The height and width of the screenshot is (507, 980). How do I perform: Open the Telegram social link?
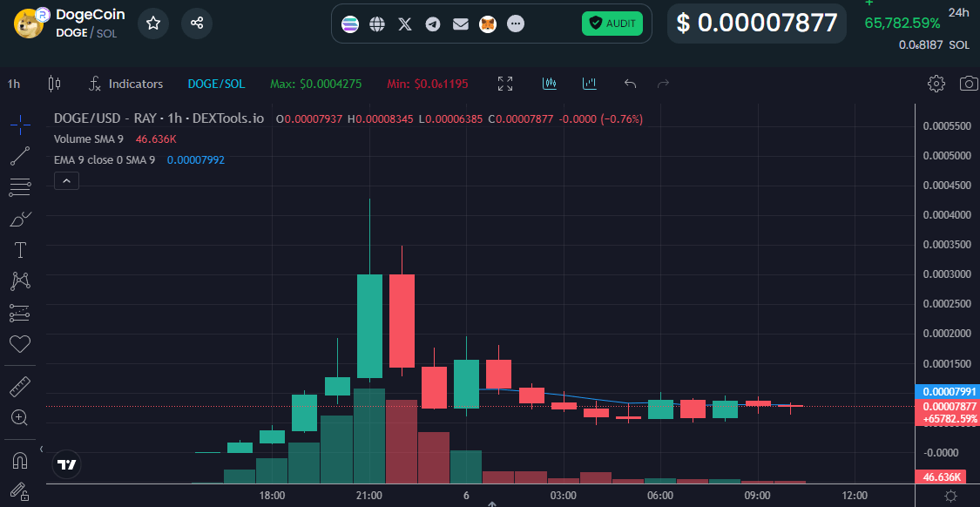(x=432, y=24)
